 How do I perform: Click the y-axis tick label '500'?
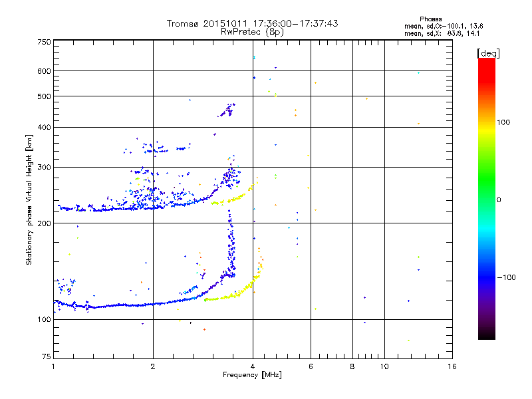click(x=44, y=96)
